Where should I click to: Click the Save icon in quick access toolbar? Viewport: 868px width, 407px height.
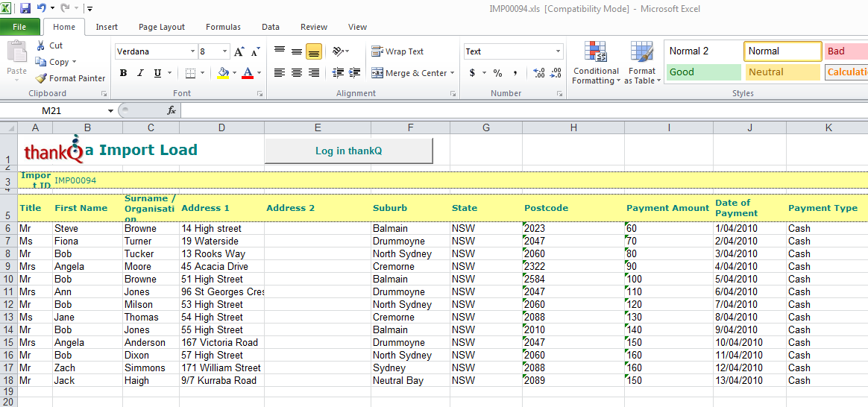coord(25,8)
